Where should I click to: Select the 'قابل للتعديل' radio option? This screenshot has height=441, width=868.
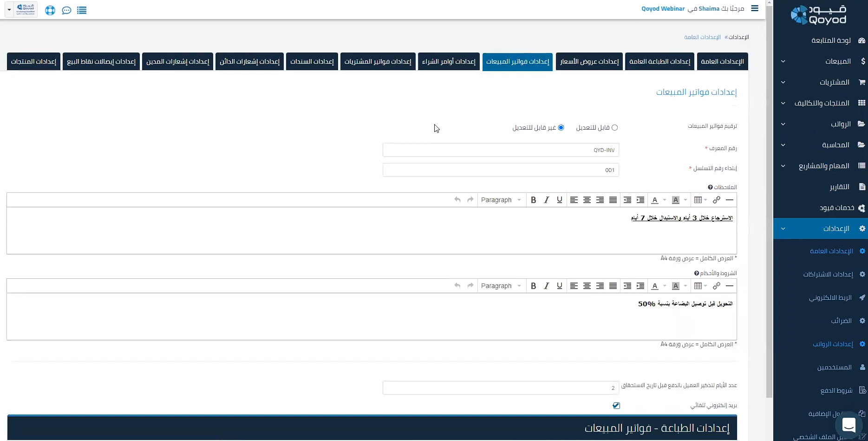pos(614,128)
